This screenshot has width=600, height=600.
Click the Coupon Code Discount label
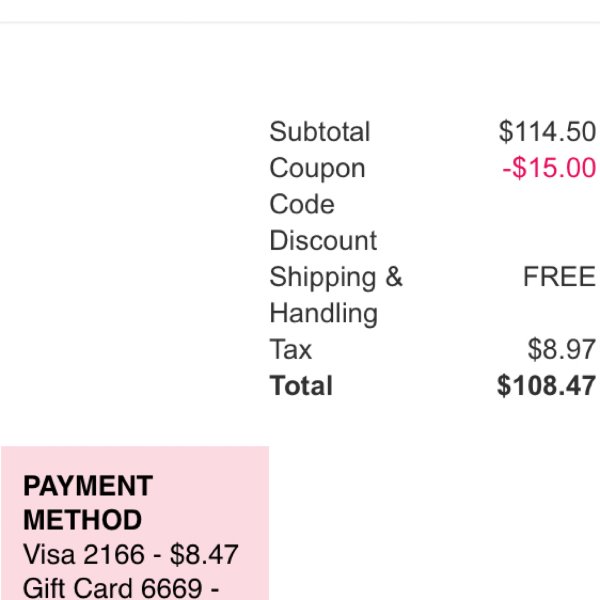[x=323, y=204]
